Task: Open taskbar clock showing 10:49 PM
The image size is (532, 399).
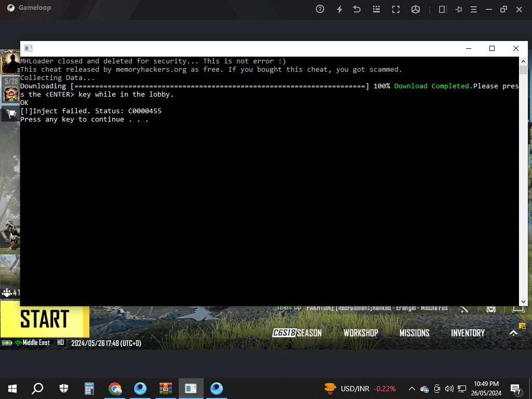Action: [x=486, y=389]
